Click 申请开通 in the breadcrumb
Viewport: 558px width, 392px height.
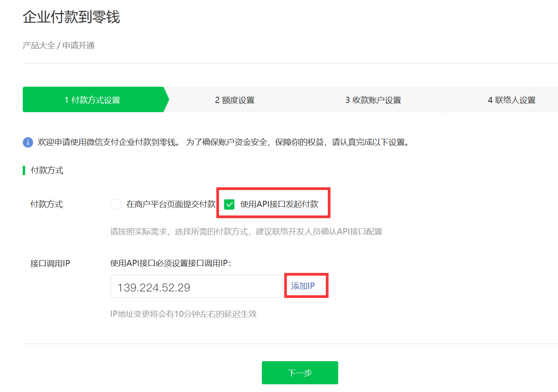pos(79,45)
